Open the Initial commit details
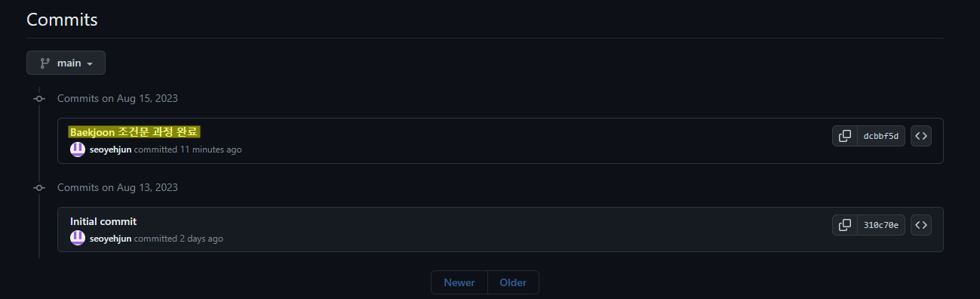 coord(103,221)
